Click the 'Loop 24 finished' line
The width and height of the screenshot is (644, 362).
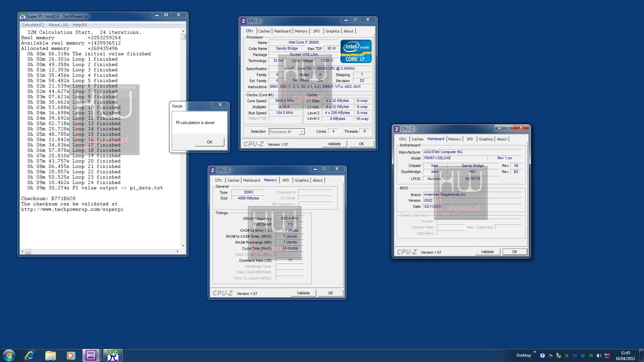(x=74, y=183)
